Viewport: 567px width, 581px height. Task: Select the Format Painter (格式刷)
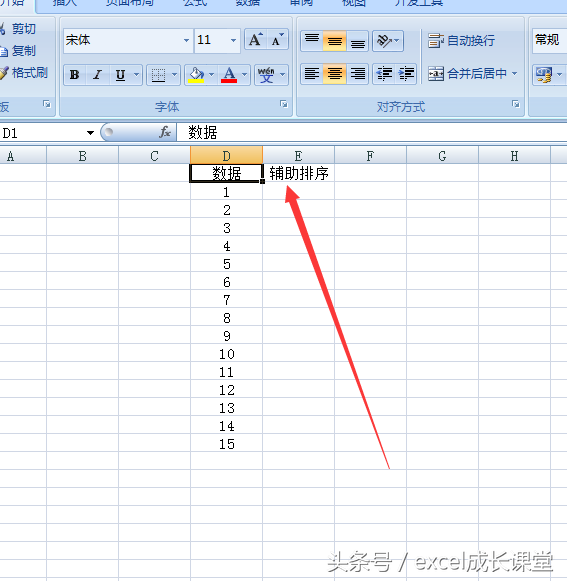pyautogui.click(x=24, y=73)
